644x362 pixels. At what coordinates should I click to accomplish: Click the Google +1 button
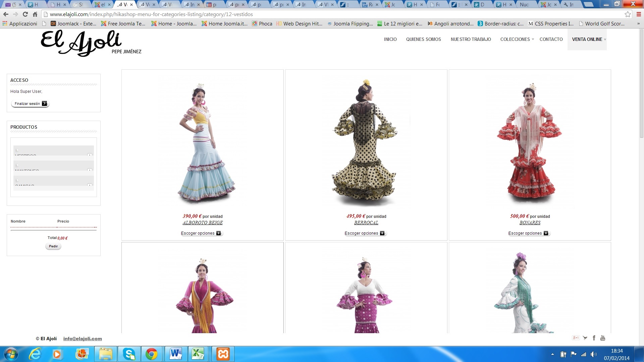point(576,338)
